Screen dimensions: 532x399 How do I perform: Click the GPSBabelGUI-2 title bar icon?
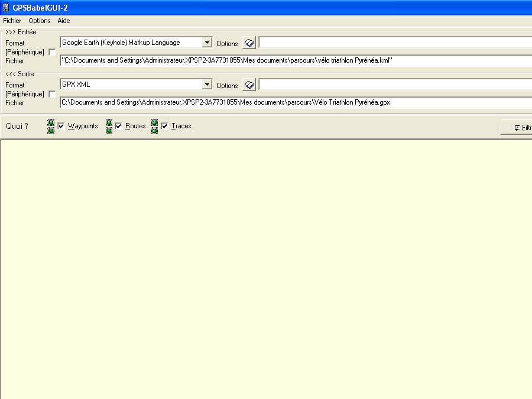[6, 7]
